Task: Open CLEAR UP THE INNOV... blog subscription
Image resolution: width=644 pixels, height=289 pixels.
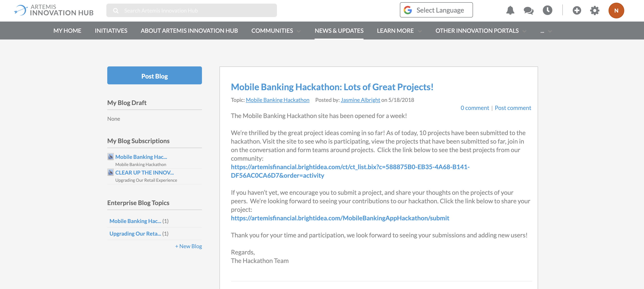Action: (x=144, y=173)
